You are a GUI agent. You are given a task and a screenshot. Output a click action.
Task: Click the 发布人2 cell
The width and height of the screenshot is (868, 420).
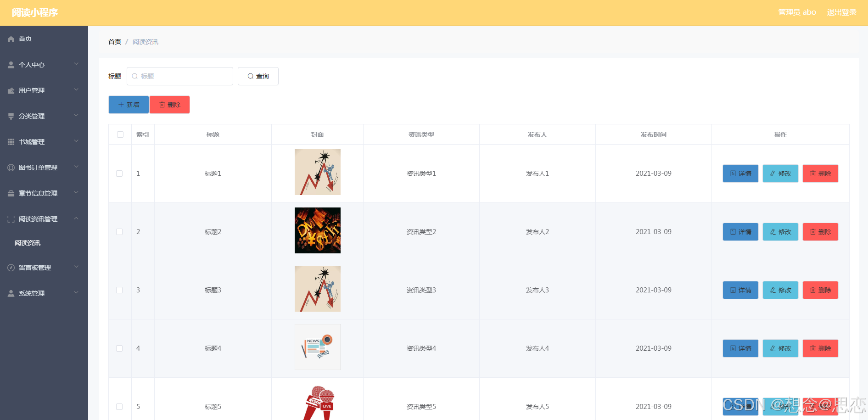click(538, 232)
